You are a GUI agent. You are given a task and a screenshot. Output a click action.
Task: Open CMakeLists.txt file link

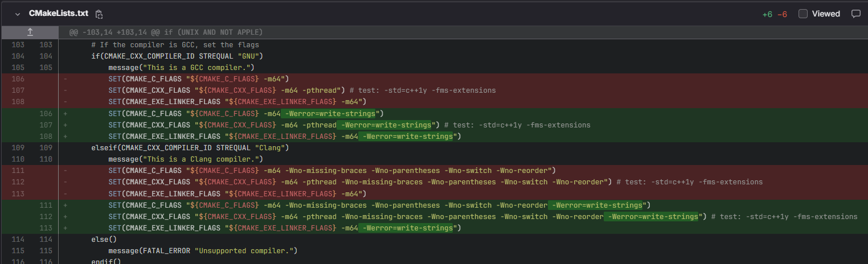[60, 14]
